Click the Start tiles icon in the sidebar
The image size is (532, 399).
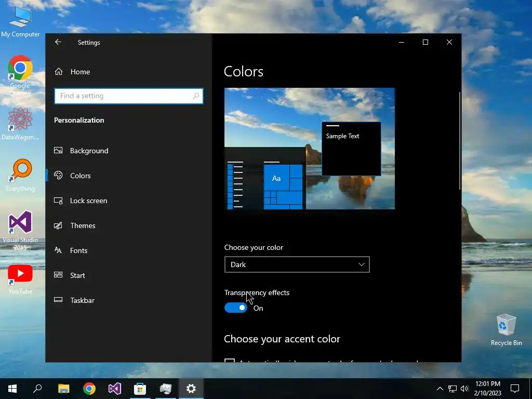click(58, 275)
